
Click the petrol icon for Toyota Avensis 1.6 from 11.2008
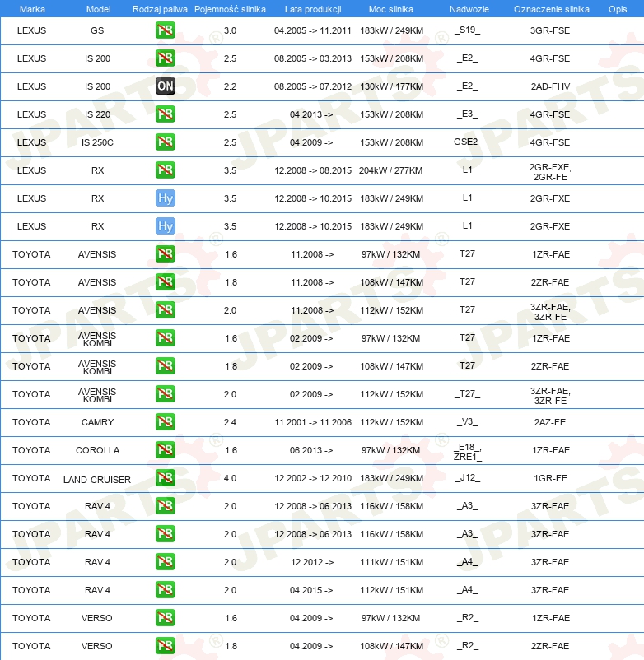165,254
